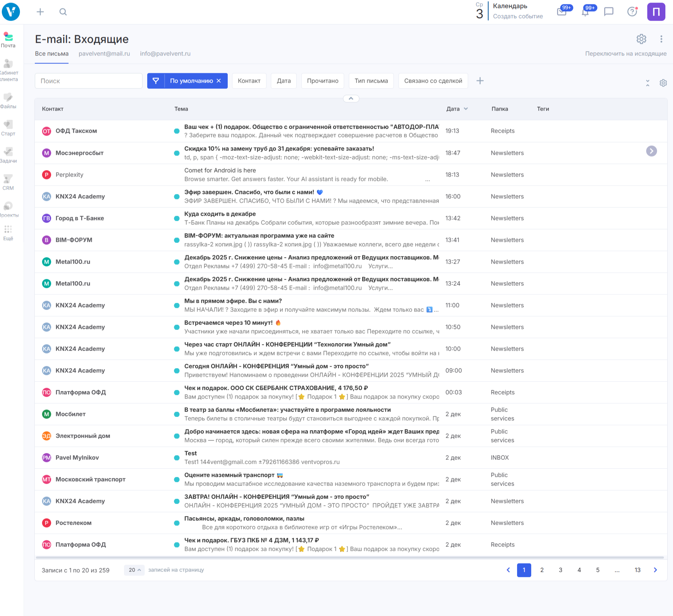Remove the По умолчанию filter

pyautogui.click(x=219, y=81)
